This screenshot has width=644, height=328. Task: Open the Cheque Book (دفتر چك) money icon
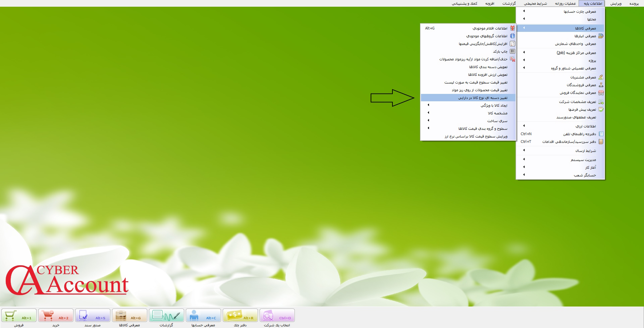pyautogui.click(x=240, y=316)
